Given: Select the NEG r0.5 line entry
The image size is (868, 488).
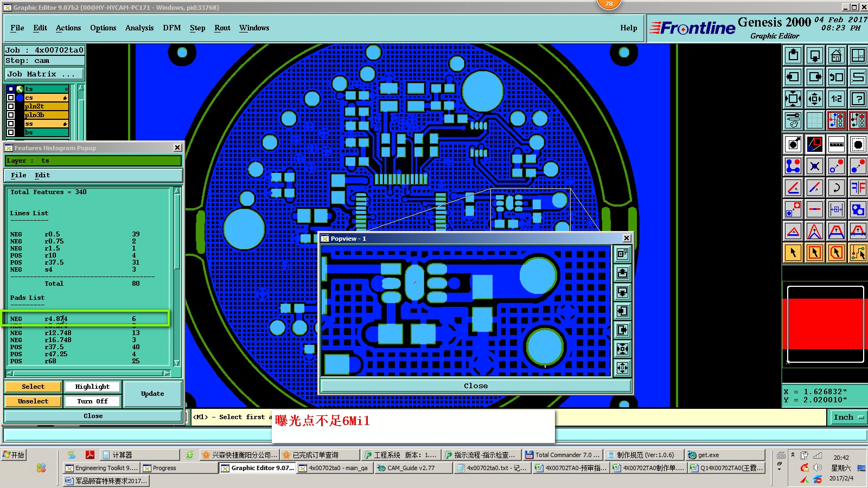Looking at the screenshot, I should [x=75, y=234].
